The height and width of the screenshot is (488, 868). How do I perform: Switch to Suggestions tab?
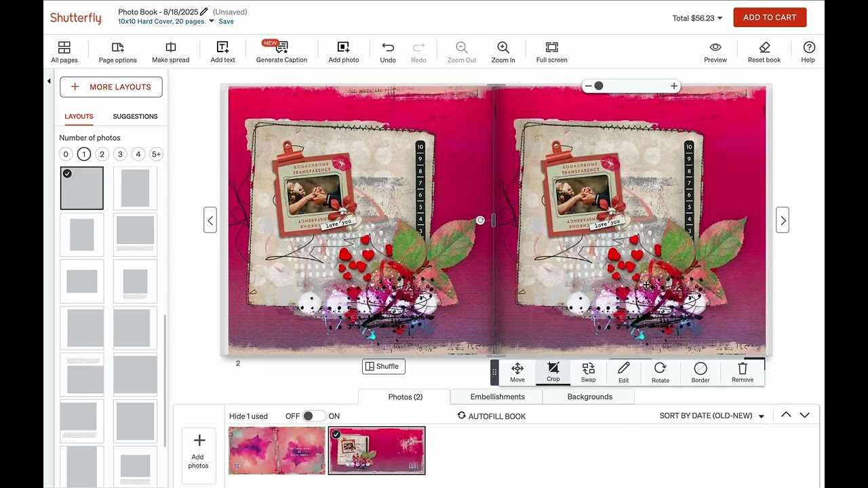135,117
